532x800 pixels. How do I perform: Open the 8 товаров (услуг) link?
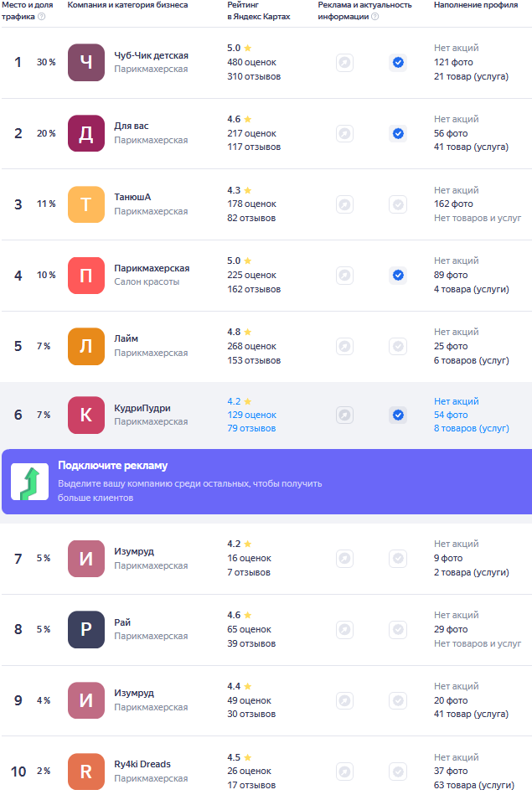coord(472,428)
